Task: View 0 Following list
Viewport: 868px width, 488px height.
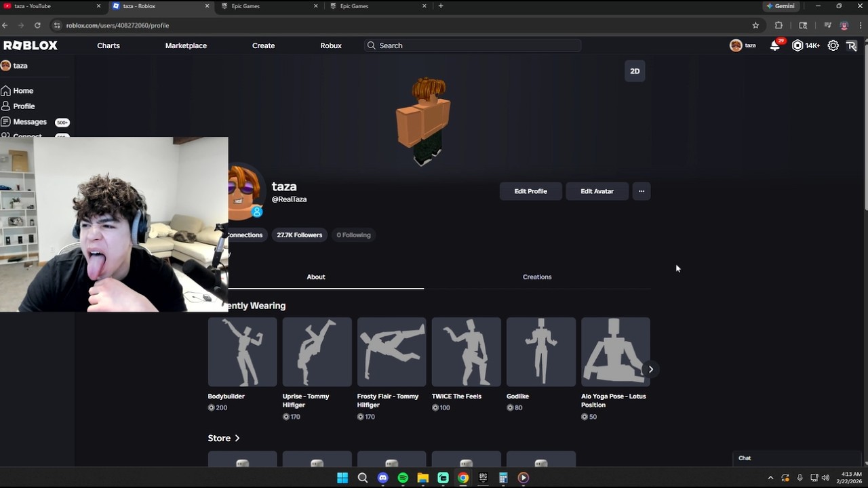Action: (353, 235)
